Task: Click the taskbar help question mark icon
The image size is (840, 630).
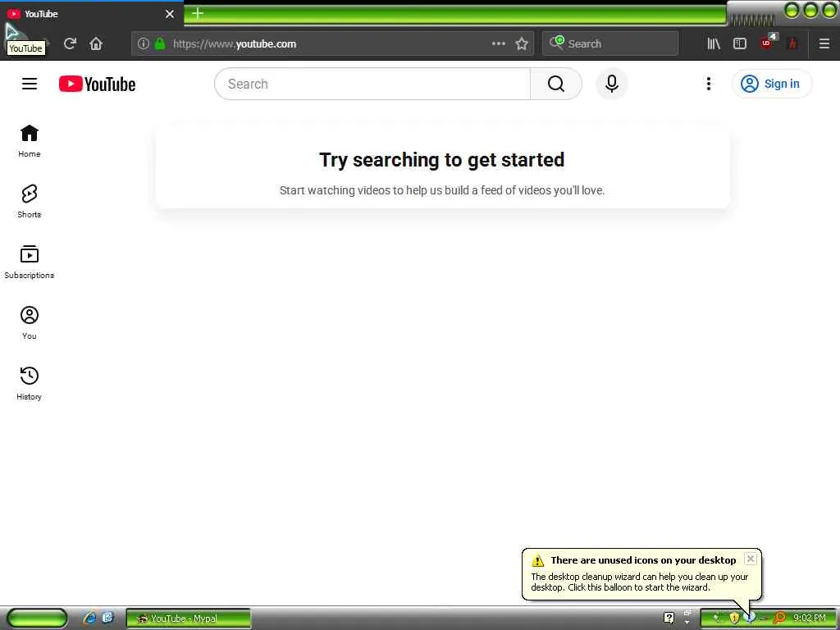Action: [669, 618]
